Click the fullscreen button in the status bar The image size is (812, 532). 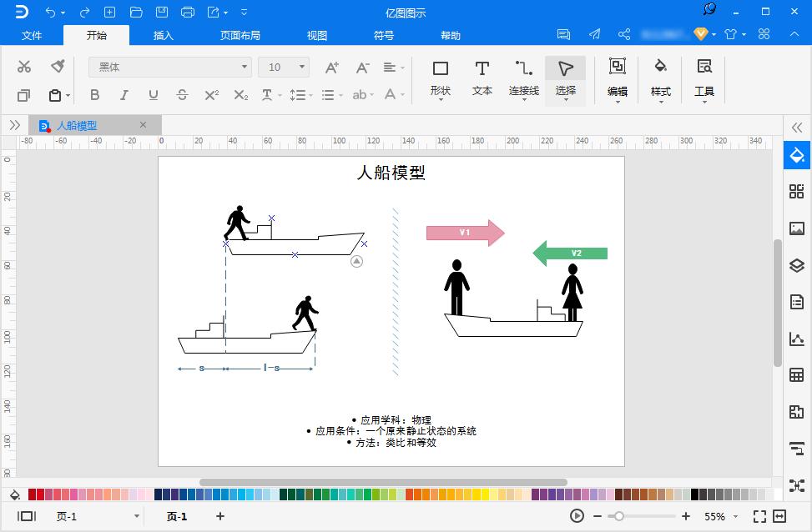tap(758, 516)
